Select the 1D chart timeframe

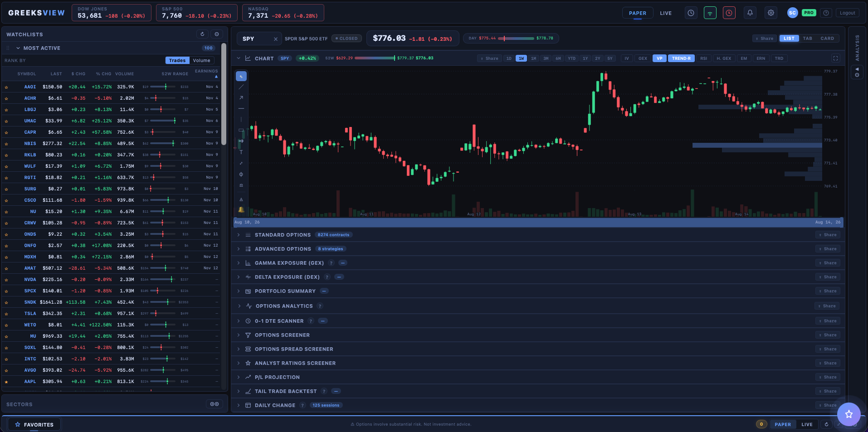tap(509, 58)
